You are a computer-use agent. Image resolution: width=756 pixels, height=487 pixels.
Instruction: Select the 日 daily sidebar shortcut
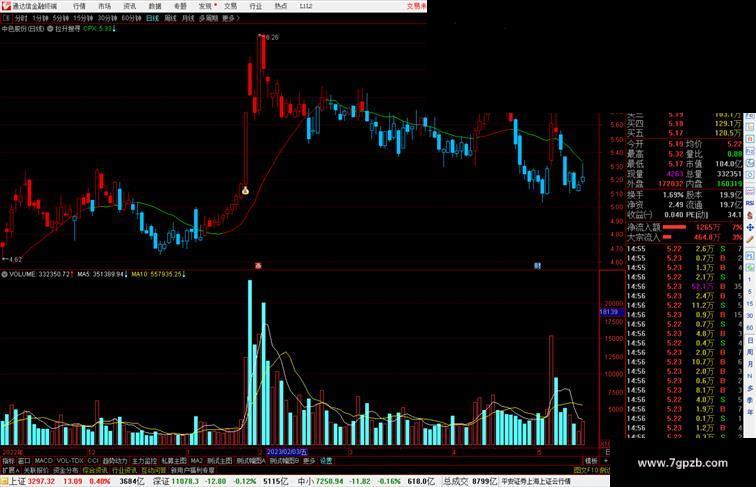750,340
